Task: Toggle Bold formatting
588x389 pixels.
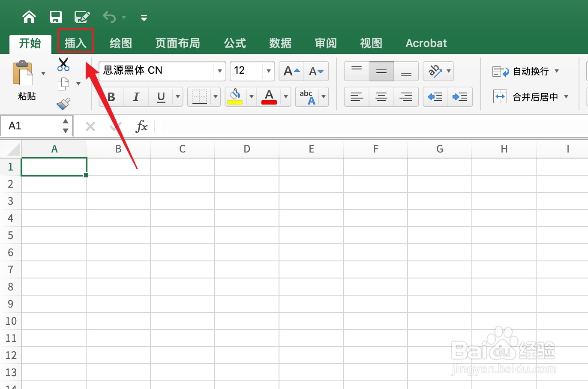Action: 111,97
